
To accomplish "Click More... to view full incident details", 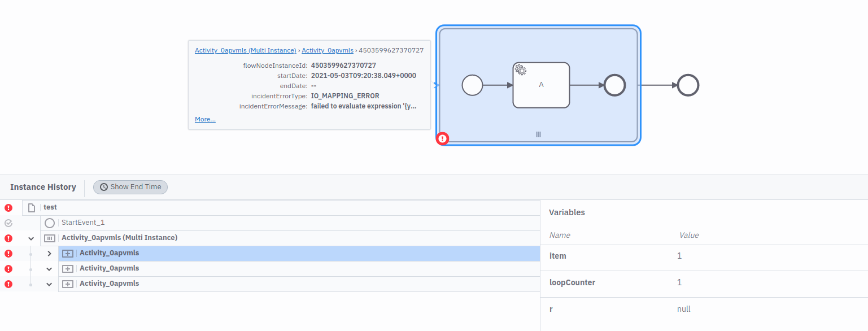I will pyautogui.click(x=204, y=119).
